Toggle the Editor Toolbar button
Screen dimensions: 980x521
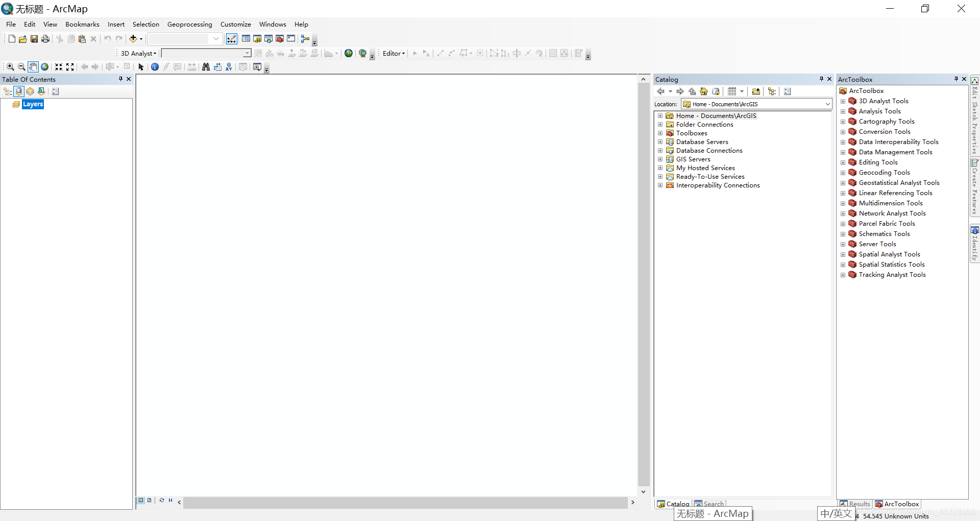click(232, 39)
